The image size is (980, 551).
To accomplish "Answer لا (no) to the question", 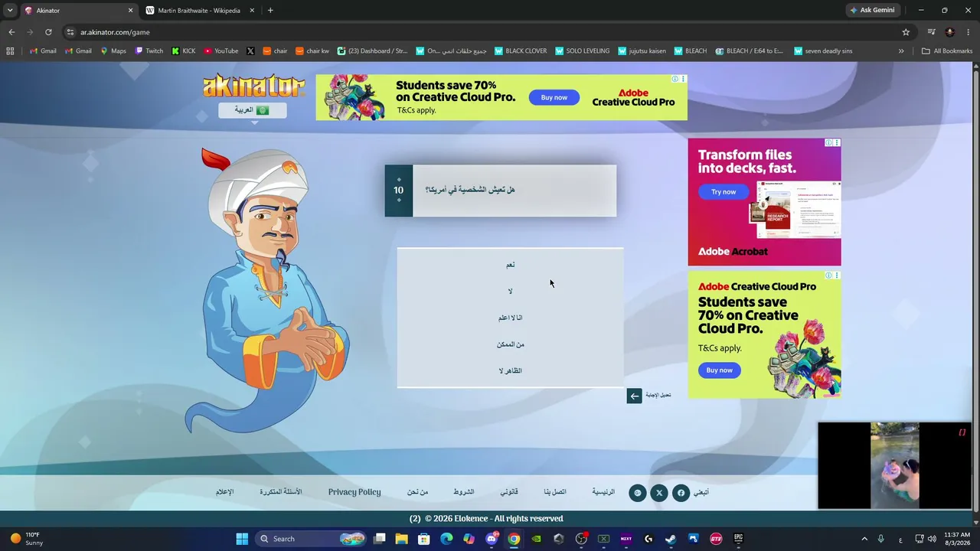I will 510,292.
